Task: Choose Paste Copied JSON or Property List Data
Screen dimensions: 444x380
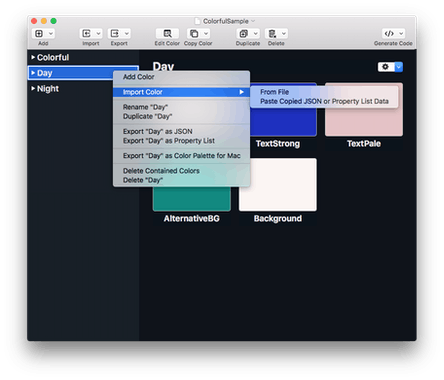Action: coord(324,101)
